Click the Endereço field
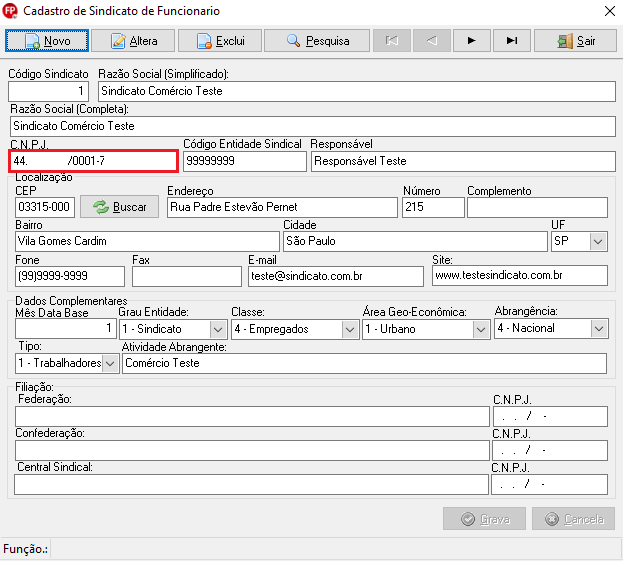 [282, 207]
